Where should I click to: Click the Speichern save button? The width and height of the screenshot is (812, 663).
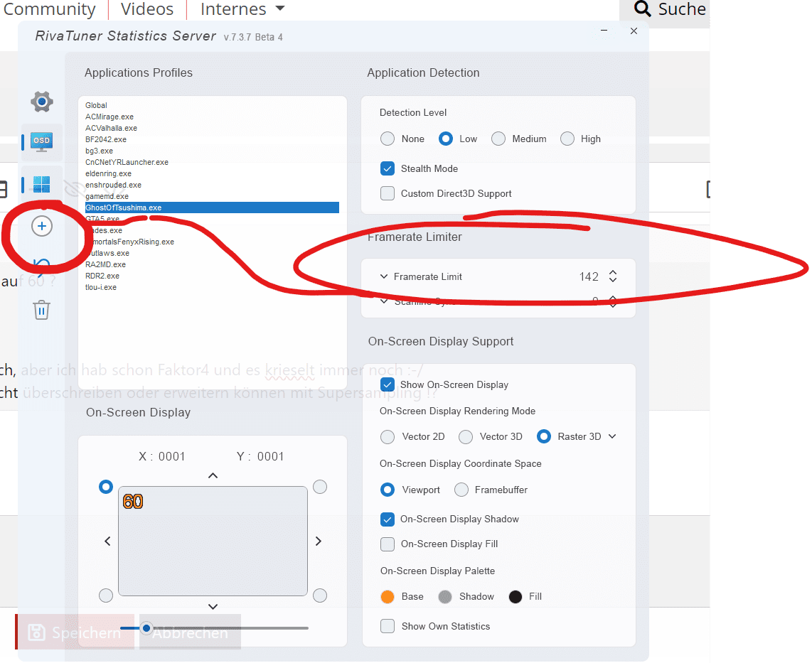pos(75,632)
